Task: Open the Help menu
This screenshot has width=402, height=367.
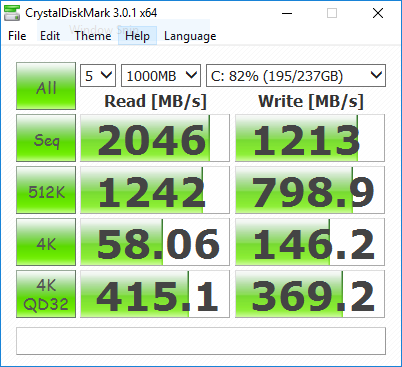Action: 137,36
